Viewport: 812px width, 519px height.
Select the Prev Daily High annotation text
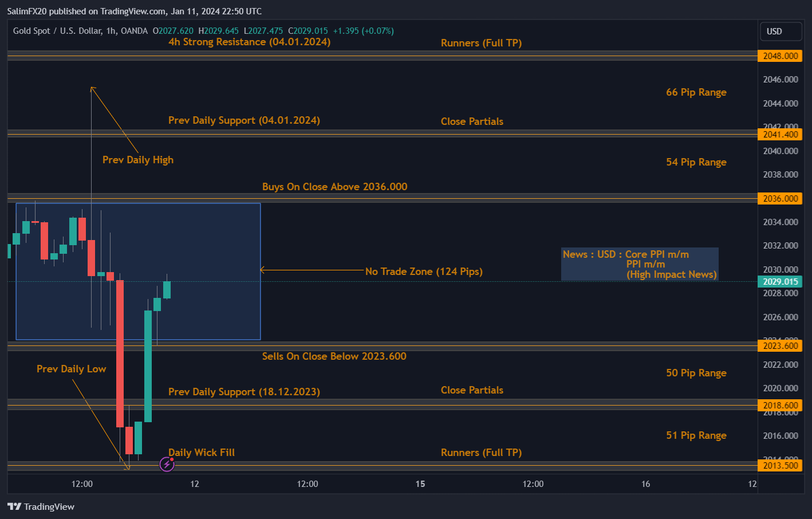point(137,160)
